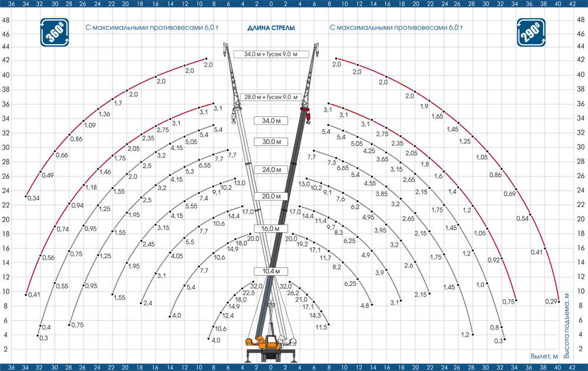
Task: Pick the 24,0 м boom length label
Action: (x=270, y=169)
